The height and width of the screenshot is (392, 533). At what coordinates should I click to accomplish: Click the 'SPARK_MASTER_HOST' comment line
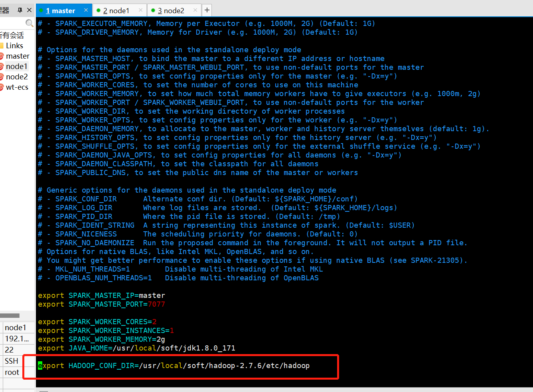point(211,59)
